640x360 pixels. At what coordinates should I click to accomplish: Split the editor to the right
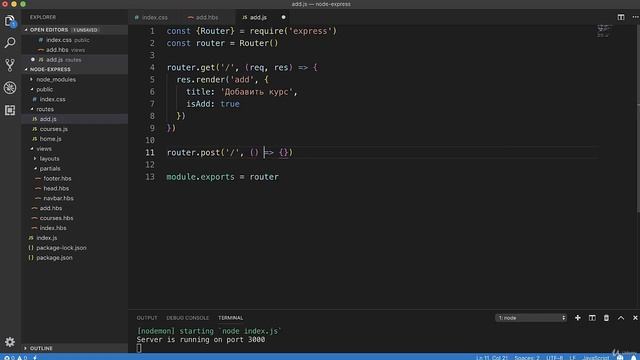(621, 17)
